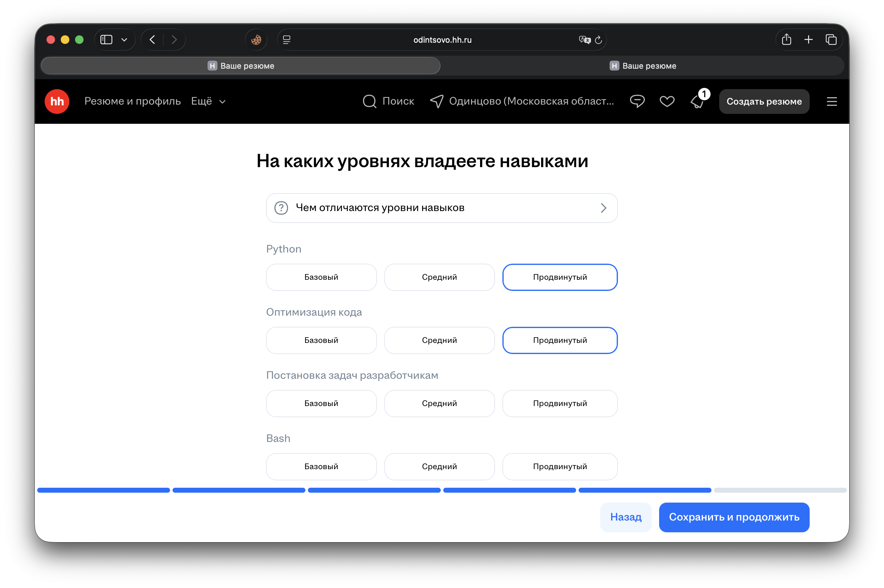Open search via the magnifier icon
This screenshot has width=884, height=588.
(369, 101)
